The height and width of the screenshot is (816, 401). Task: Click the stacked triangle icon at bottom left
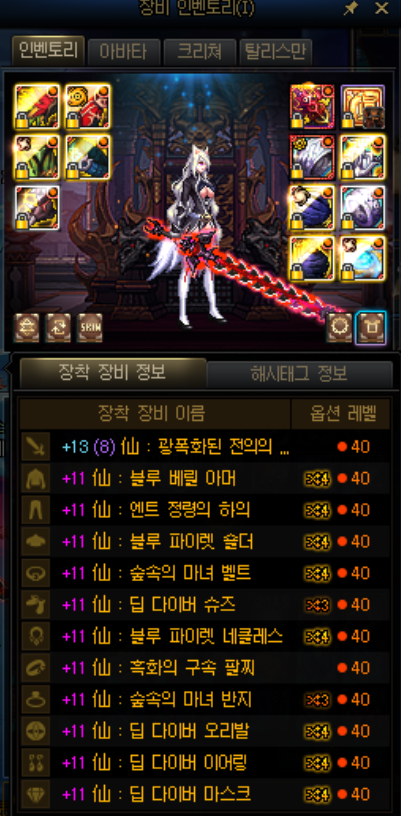27,328
